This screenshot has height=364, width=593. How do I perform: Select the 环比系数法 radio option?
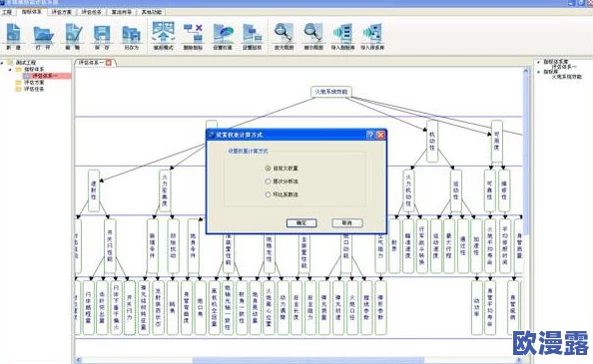click(x=268, y=194)
